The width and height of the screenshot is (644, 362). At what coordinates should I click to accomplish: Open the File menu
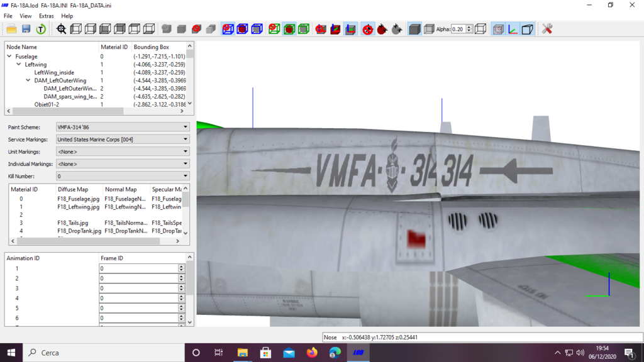(x=8, y=16)
